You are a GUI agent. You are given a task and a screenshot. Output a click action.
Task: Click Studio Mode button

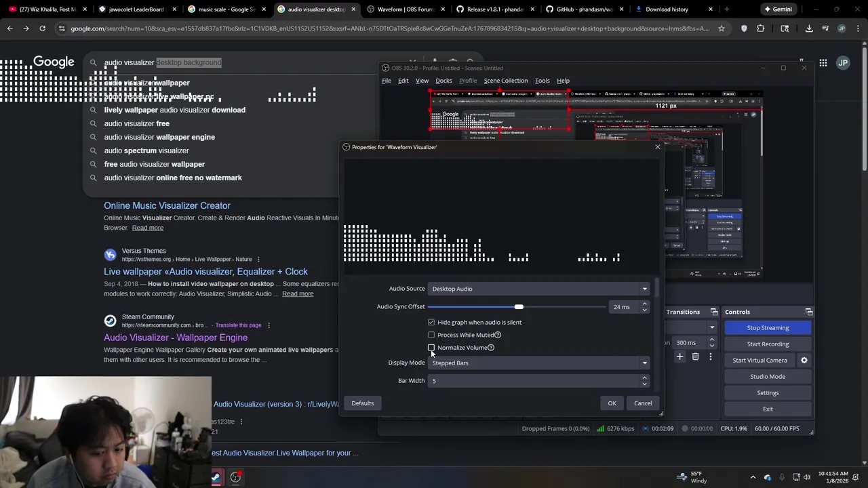(768, 377)
